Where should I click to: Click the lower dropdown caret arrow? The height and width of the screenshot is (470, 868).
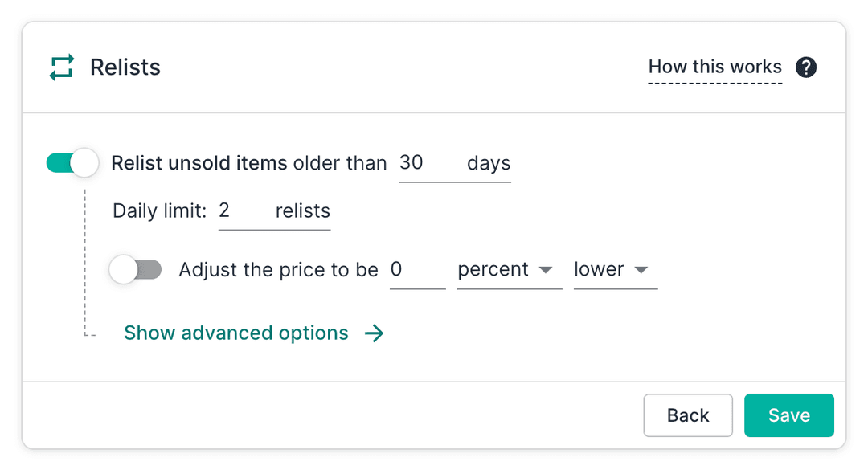click(x=641, y=270)
